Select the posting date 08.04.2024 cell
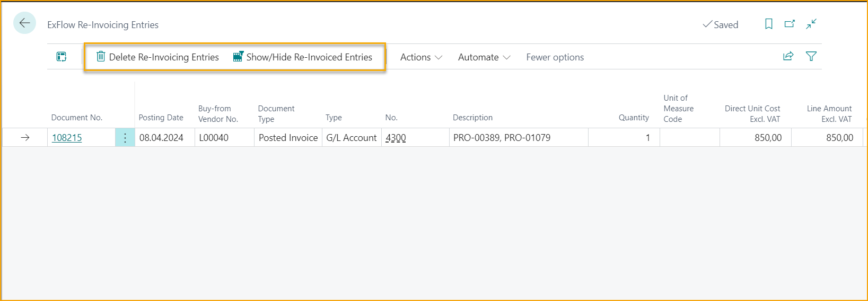868x301 pixels. click(165, 138)
